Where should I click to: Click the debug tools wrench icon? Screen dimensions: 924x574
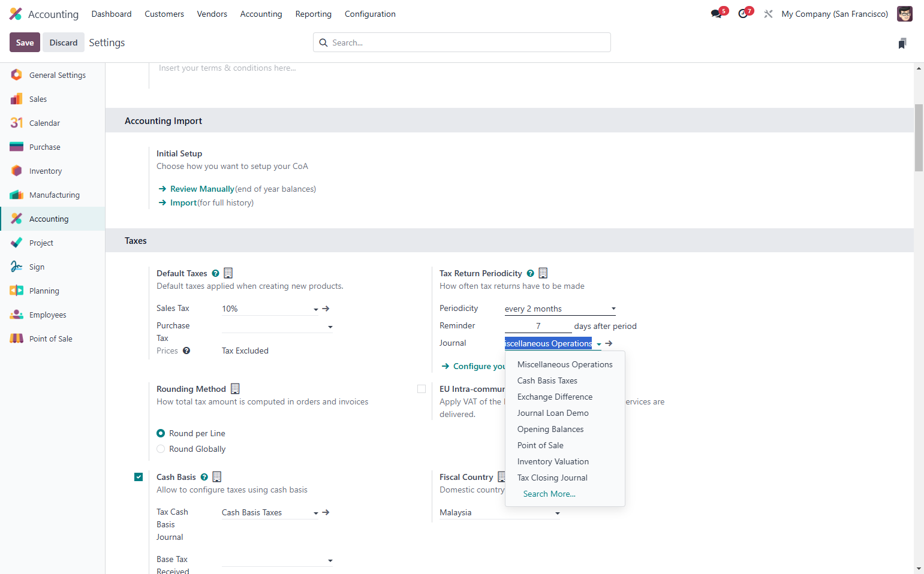768,14
